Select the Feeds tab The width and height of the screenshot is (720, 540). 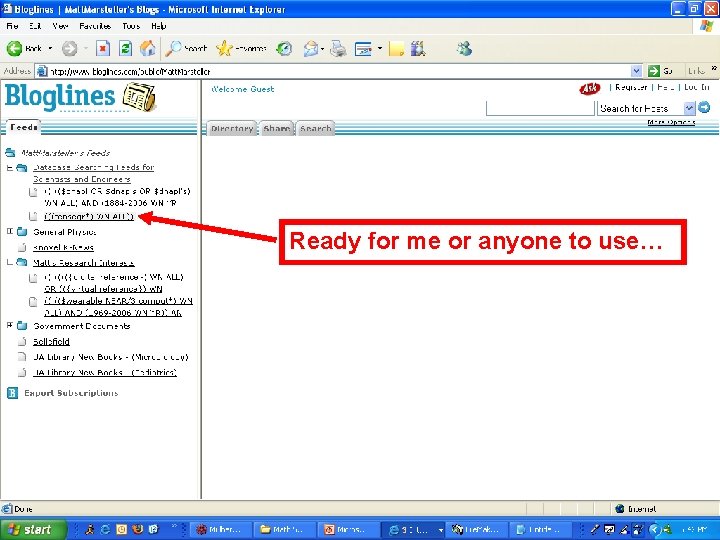coord(23,127)
